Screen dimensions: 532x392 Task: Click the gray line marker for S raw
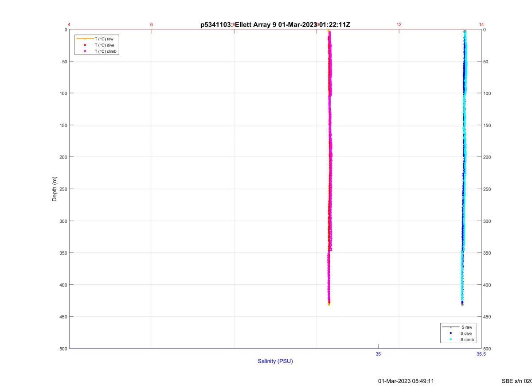pyautogui.click(x=450, y=327)
